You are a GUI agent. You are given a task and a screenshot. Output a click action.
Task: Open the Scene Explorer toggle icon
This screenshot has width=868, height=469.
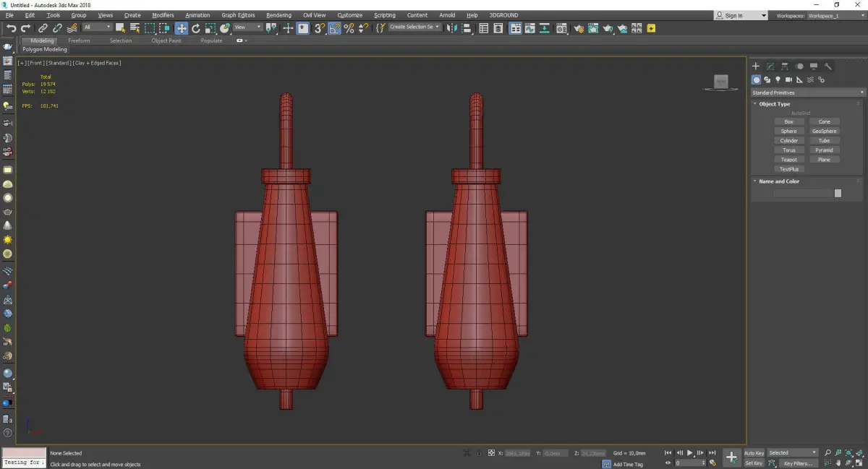tap(483, 28)
